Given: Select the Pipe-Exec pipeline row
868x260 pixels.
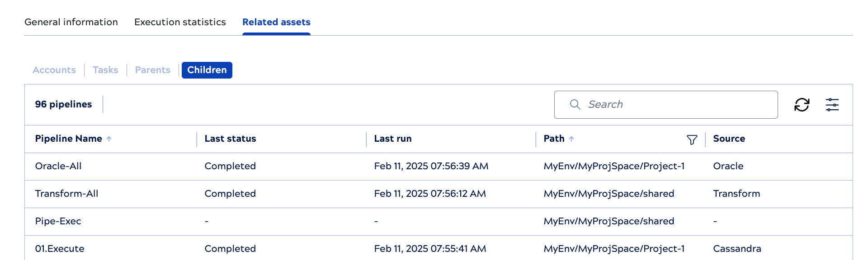Looking at the screenshot, I should tap(58, 221).
